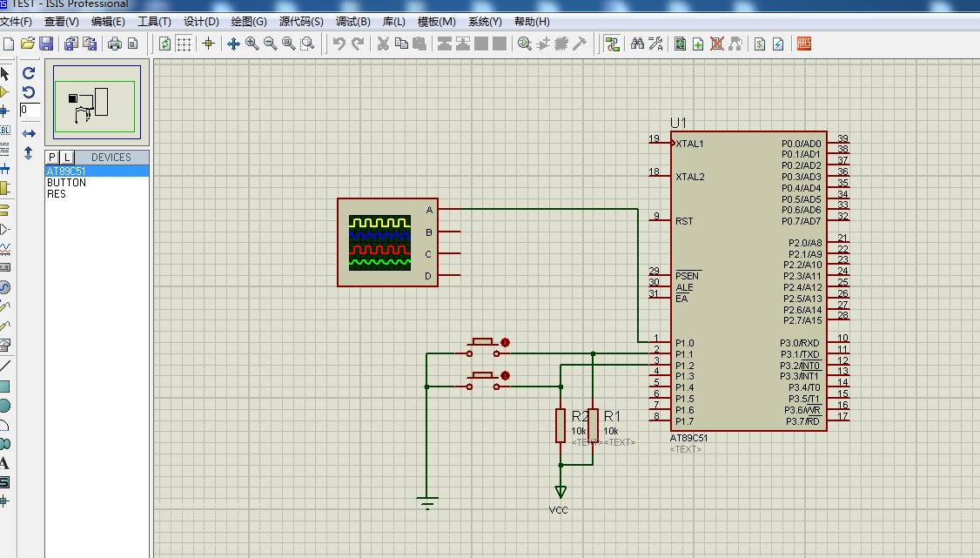The width and height of the screenshot is (980, 558).
Task: Rotate anticlockwise using the second rotate icon
Action: coord(29,92)
